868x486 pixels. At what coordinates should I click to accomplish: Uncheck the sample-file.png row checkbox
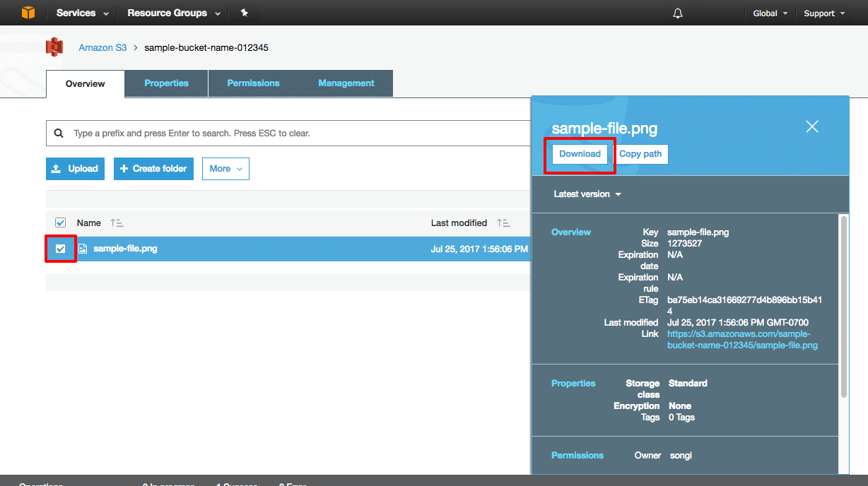click(60, 249)
